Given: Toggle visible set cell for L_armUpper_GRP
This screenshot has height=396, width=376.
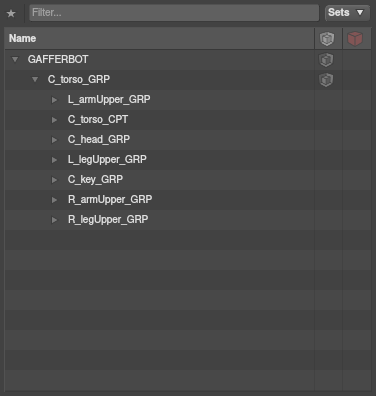Looking at the screenshot, I should (x=328, y=100).
